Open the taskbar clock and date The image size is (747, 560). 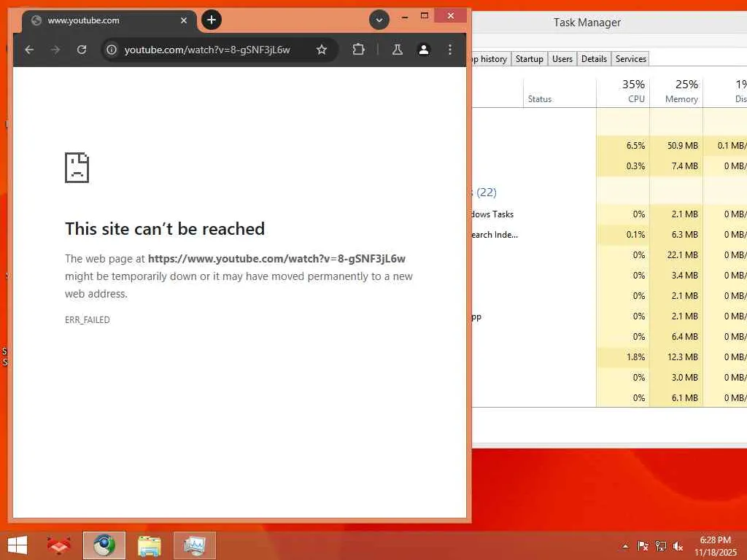click(716, 546)
